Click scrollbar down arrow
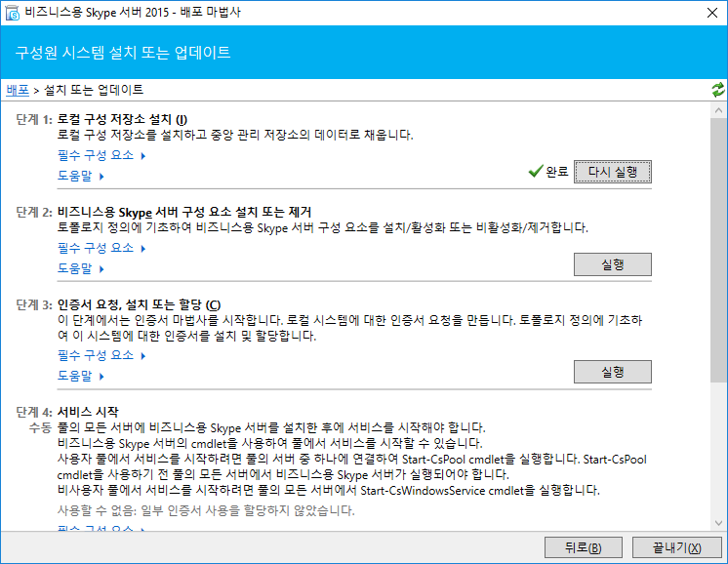This screenshot has width=728, height=564. tap(718, 523)
